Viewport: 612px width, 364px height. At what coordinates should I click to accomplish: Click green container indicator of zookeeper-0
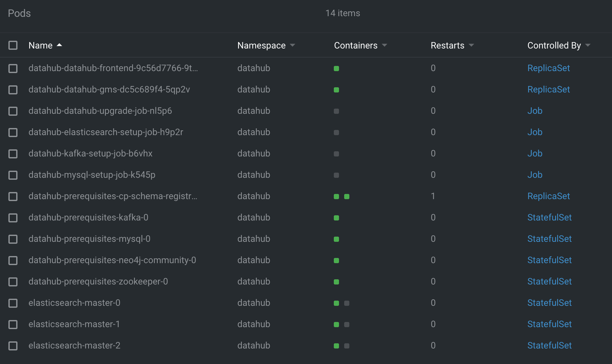pos(336,282)
